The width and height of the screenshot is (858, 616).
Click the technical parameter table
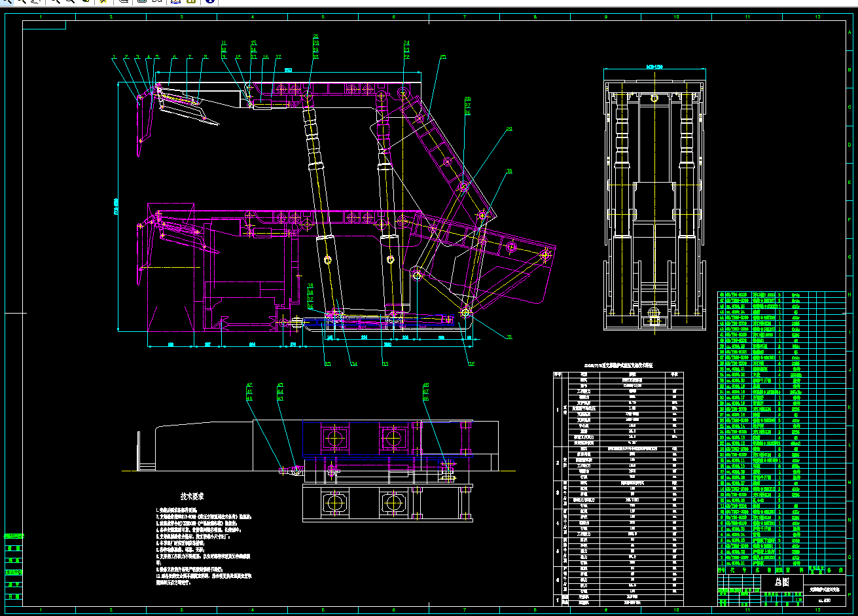pos(618,488)
